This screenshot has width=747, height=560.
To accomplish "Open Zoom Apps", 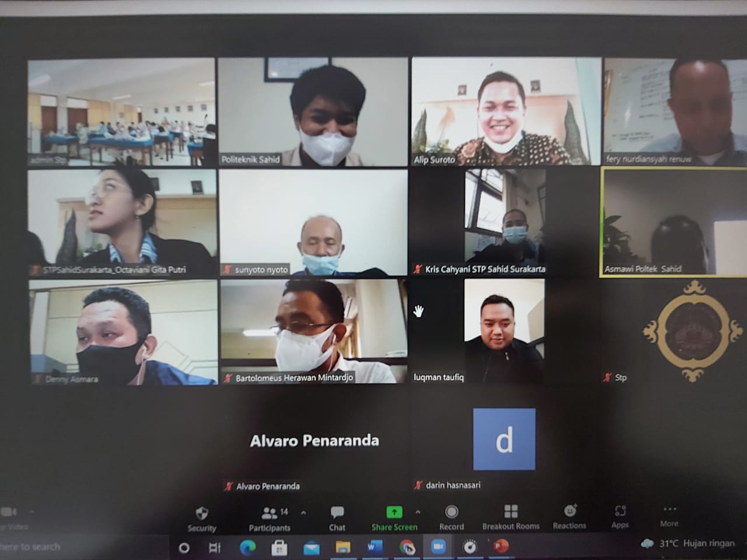I will [x=620, y=517].
